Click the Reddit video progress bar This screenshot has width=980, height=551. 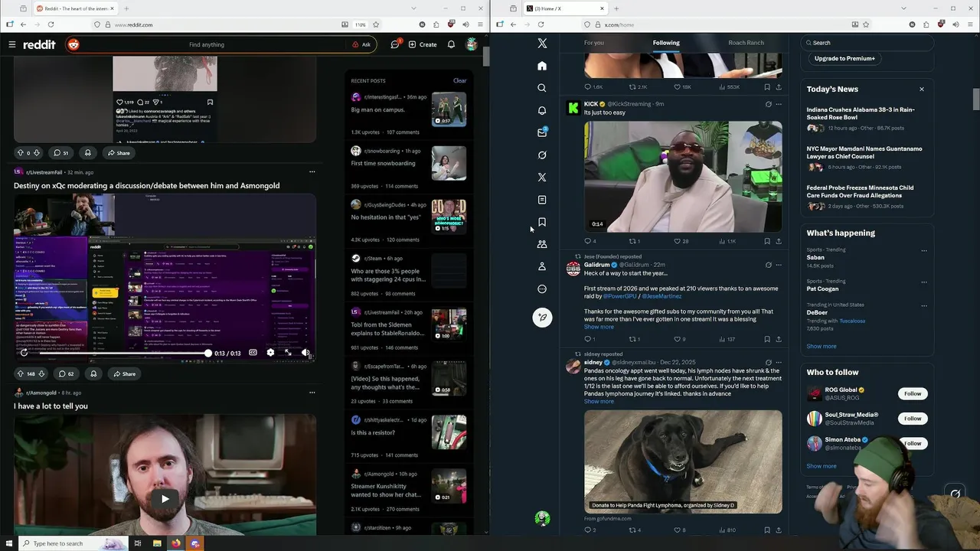pos(124,353)
